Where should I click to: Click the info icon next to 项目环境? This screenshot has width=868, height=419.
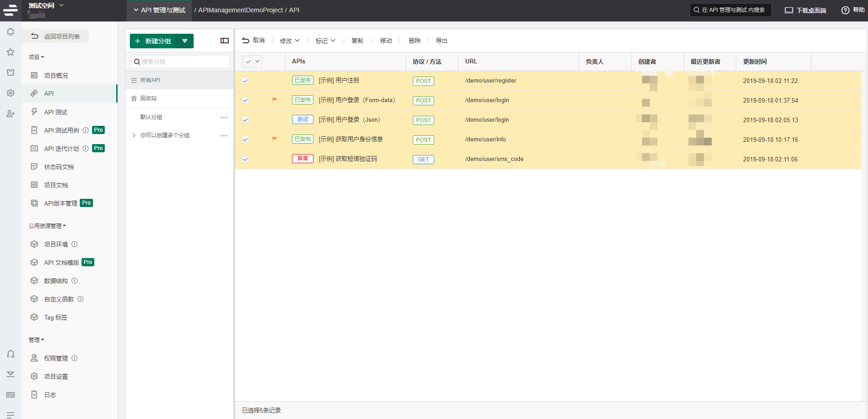coord(75,244)
